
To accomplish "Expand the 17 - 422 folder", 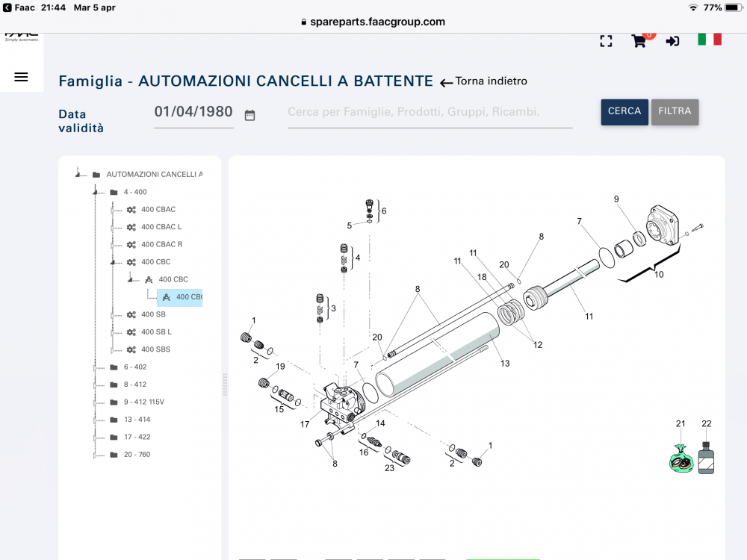I will (96, 437).
